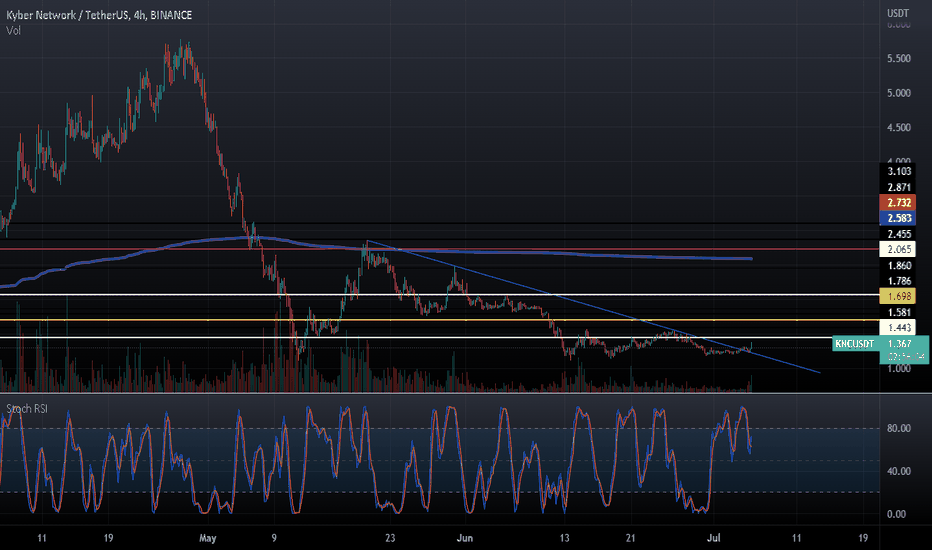Select the red horizontal line near 2.732

pos(439,249)
